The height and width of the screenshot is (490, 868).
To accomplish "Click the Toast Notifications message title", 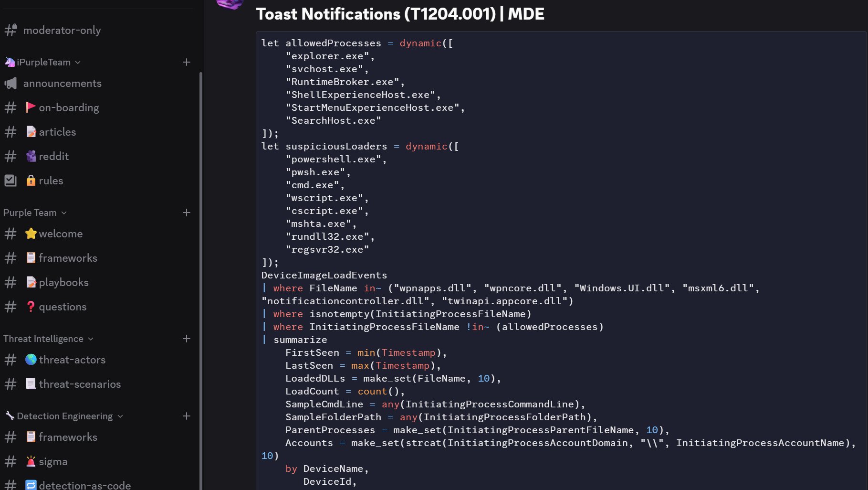I will [400, 14].
